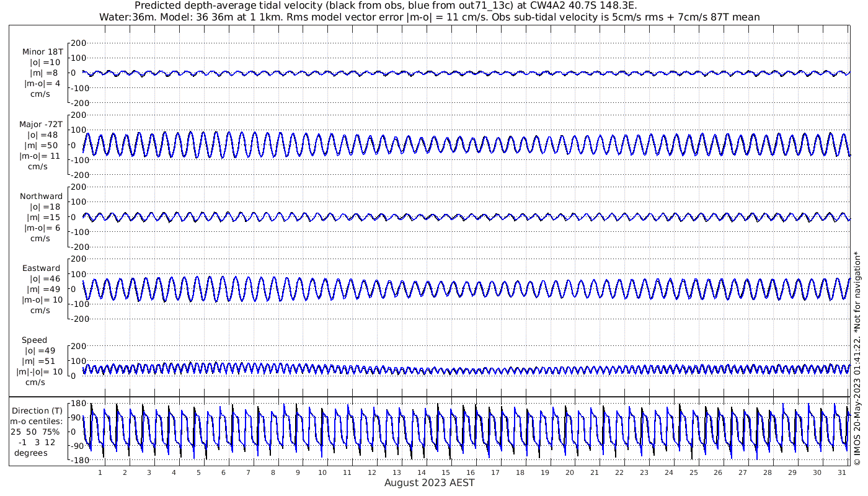This screenshot has height=496, width=868.
Task: Click "|o| =18" under Northward
Action: pyautogui.click(x=45, y=206)
